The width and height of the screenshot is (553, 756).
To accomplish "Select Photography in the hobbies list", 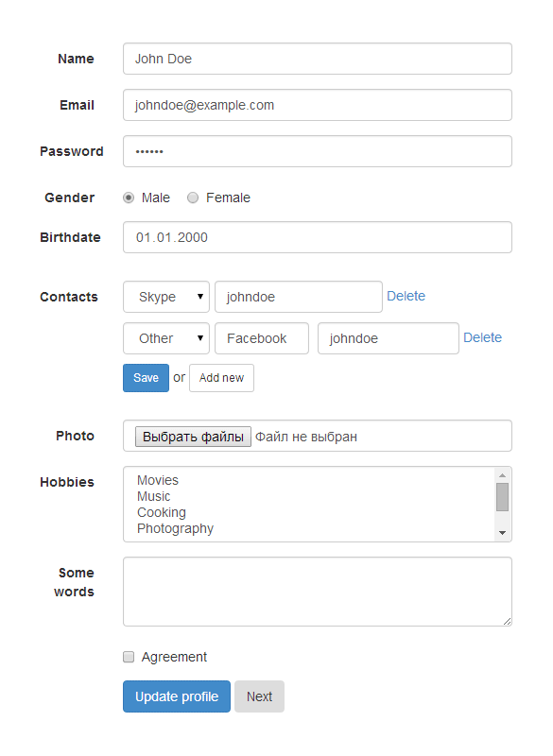I will pos(176,529).
